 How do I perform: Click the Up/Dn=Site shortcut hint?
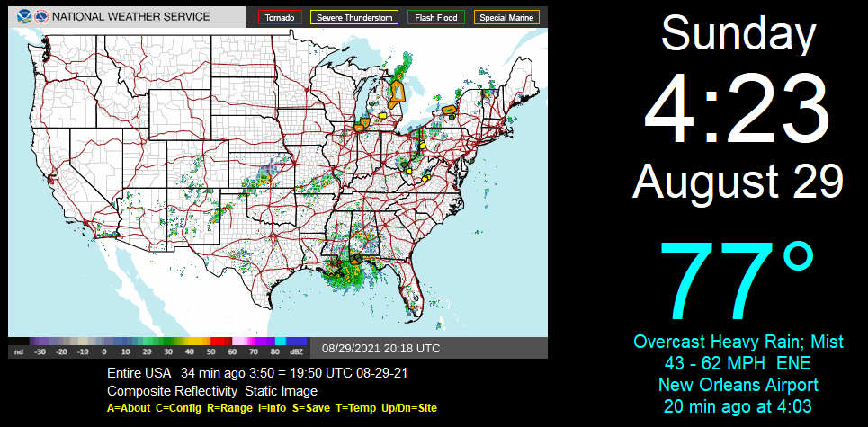(409, 409)
